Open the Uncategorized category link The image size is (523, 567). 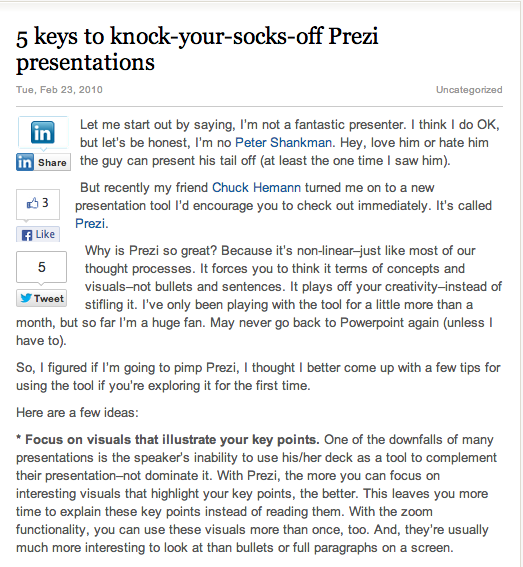tap(469, 90)
